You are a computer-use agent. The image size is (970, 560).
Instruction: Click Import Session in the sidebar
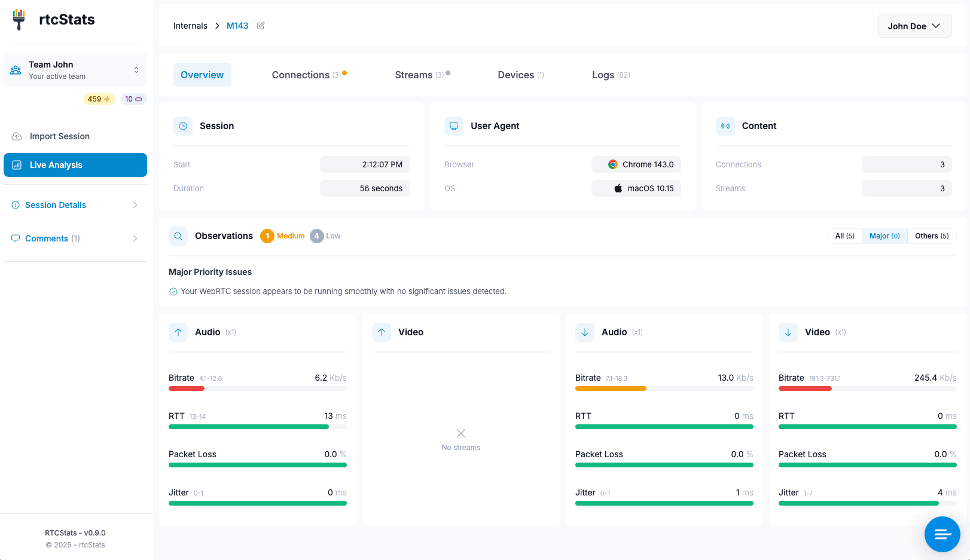coord(60,136)
